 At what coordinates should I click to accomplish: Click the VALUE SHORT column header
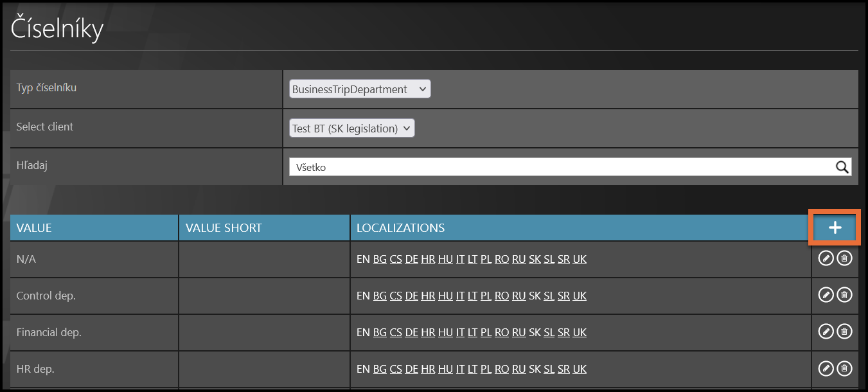click(x=264, y=228)
